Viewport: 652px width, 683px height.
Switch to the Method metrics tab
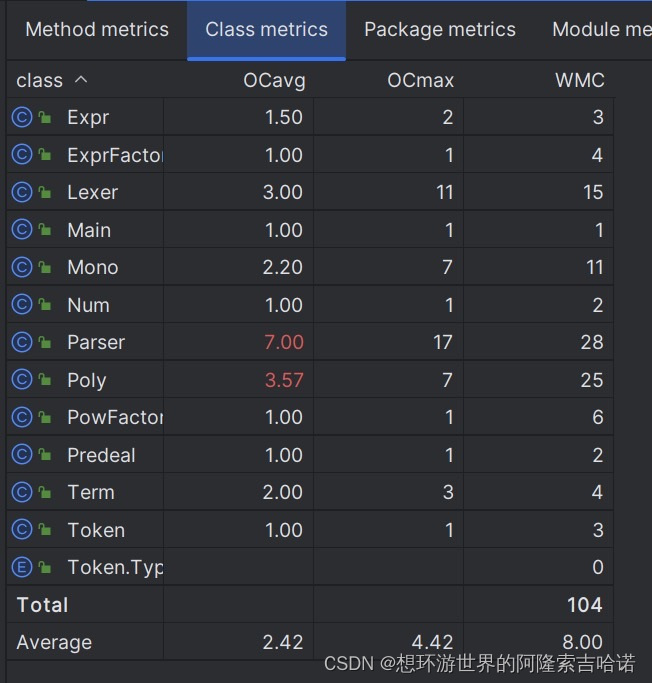[97, 30]
